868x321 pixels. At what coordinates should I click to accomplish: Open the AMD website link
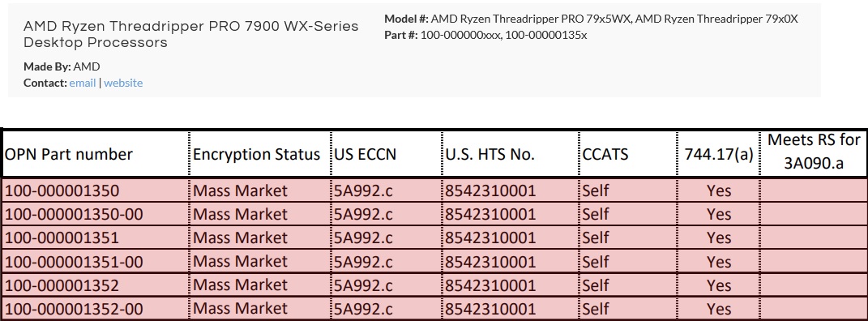click(123, 83)
